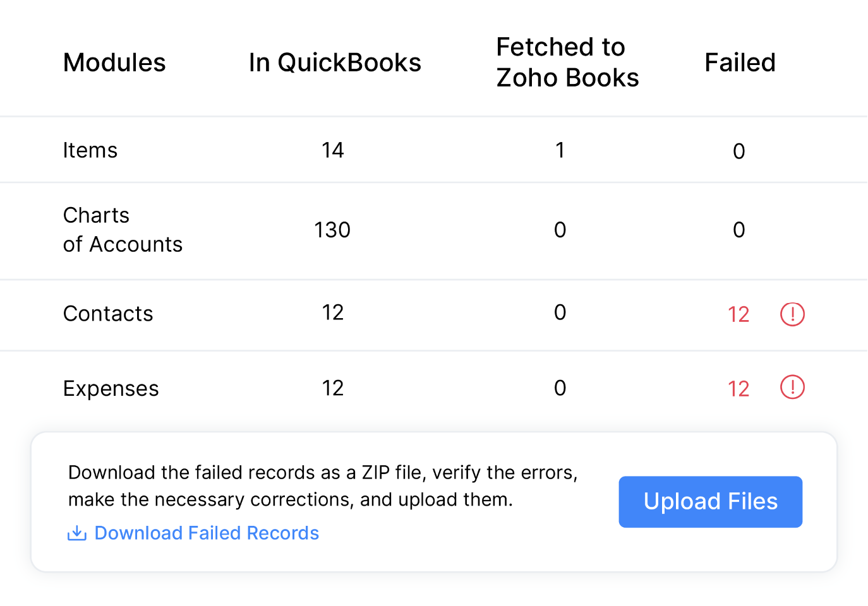This screenshot has height=606, width=868.
Task: Open Download Failed Records link
Action: pyautogui.click(x=207, y=533)
